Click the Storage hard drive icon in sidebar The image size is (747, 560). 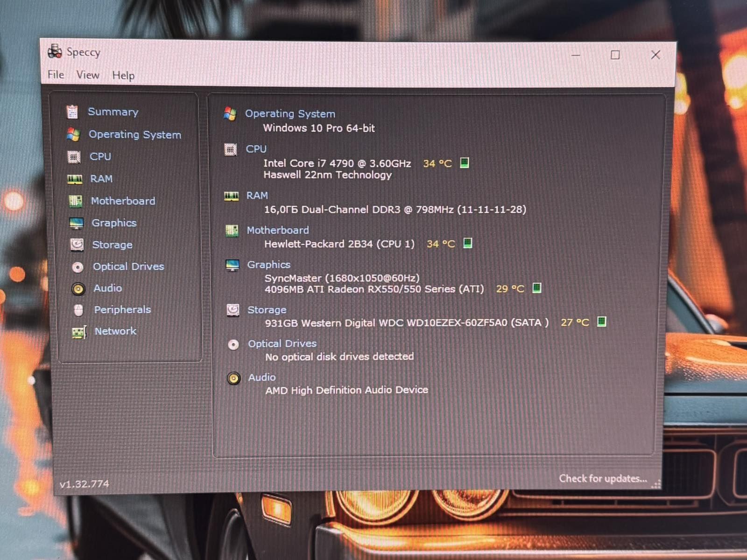coord(77,245)
